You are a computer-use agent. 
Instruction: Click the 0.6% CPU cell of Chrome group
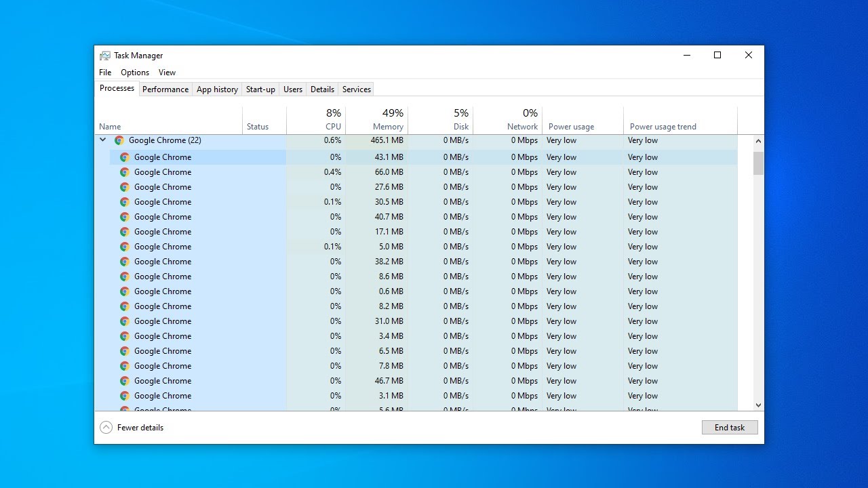pyautogui.click(x=316, y=140)
